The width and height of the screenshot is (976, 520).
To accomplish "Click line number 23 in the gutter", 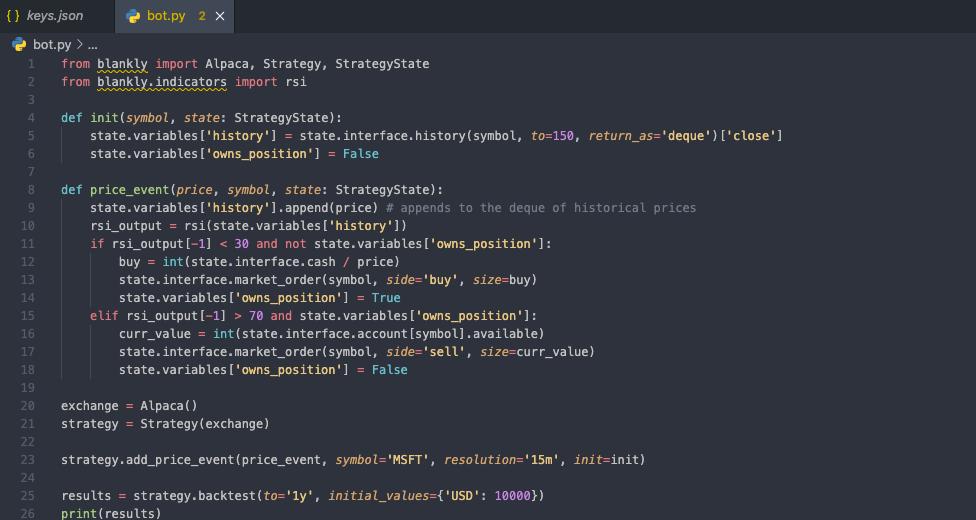I will point(27,460).
